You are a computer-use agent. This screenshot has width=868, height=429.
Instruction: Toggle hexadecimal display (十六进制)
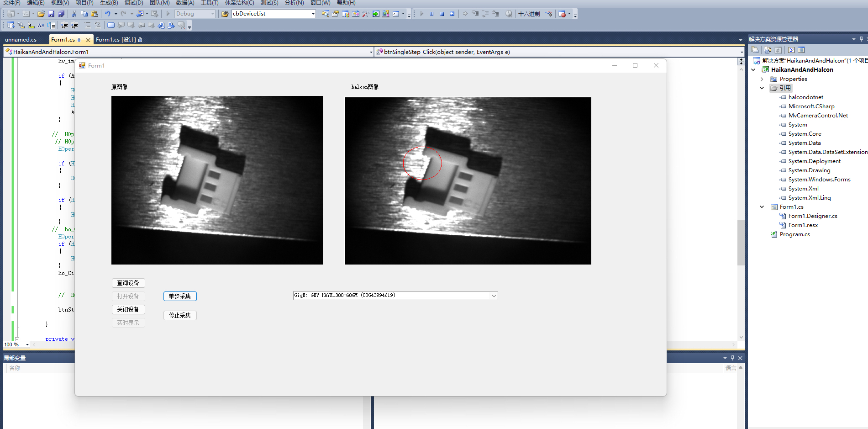[x=529, y=14]
